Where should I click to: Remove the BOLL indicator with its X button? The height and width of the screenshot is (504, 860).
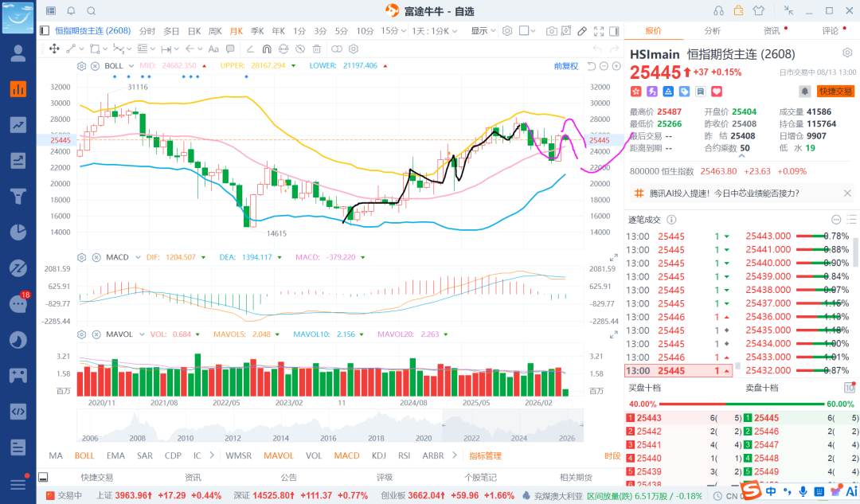coord(95,66)
